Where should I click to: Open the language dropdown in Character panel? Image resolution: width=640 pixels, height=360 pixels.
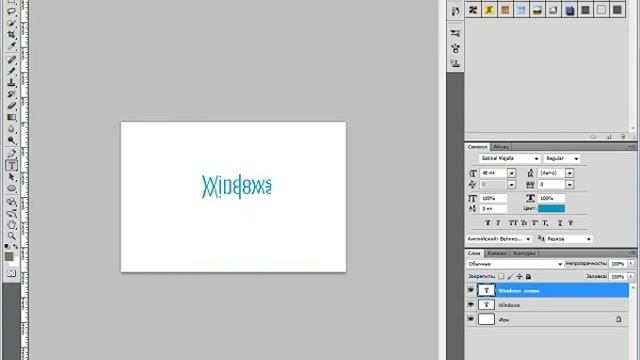(499, 239)
